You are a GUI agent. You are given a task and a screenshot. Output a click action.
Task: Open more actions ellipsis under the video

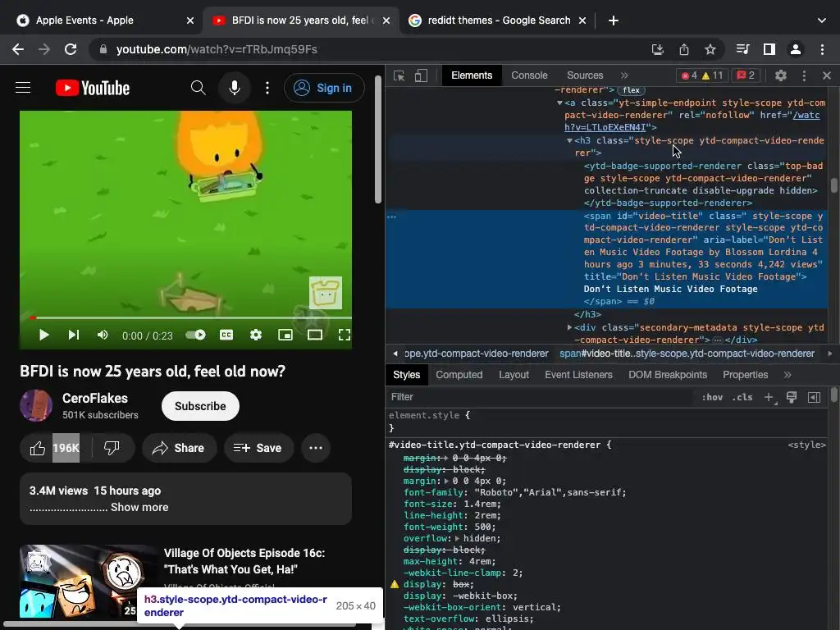(x=316, y=448)
